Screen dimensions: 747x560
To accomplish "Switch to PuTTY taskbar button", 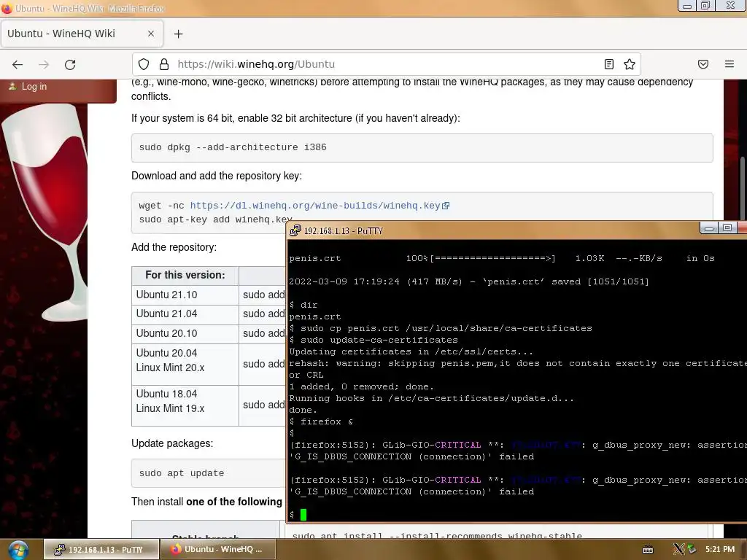I will pyautogui.click(x=101, y=550).
